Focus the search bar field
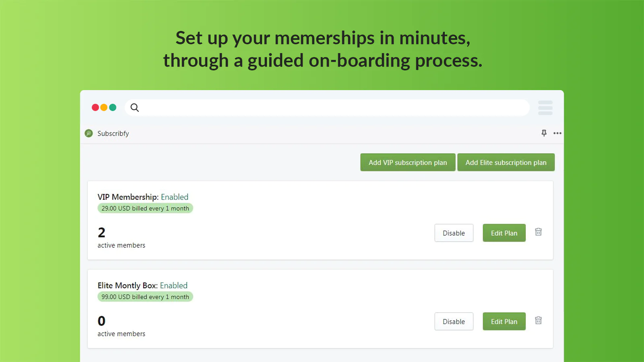The width and height of the screenshot is (644, 362). (327, 107)
